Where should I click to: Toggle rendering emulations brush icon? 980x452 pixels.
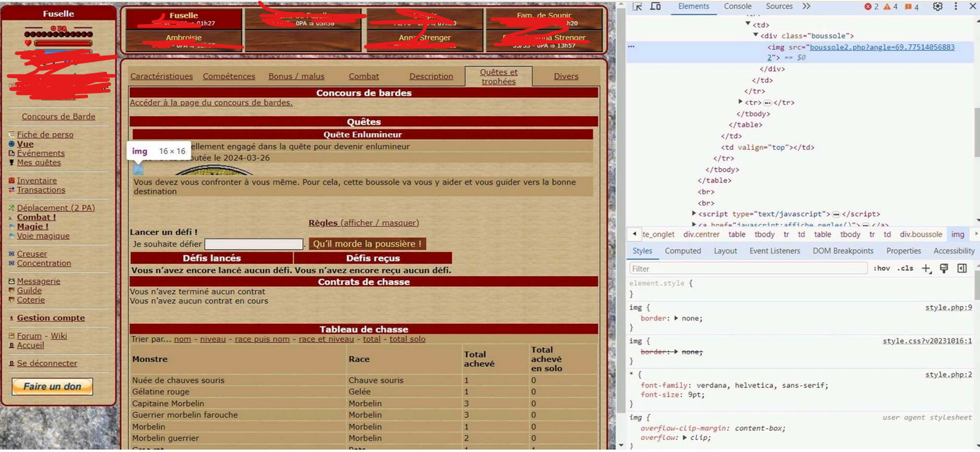click(x=944, y=268)
